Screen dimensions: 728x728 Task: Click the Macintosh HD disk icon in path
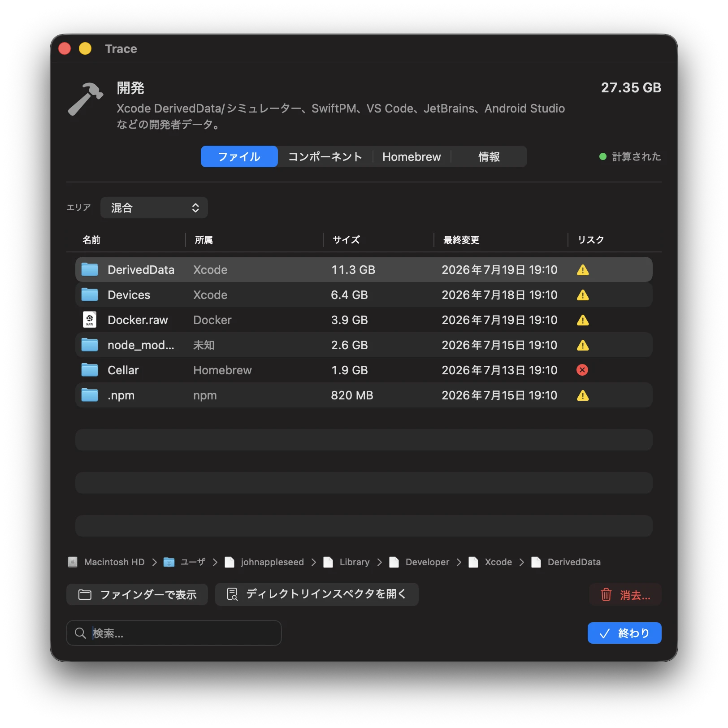(73, 562)
